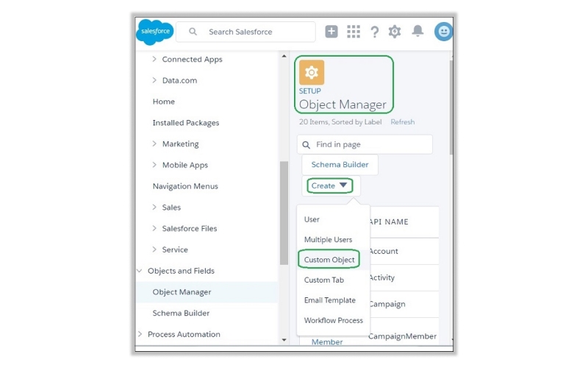
Task: Click the sidebar scroll up arrow
Action: 284,56
